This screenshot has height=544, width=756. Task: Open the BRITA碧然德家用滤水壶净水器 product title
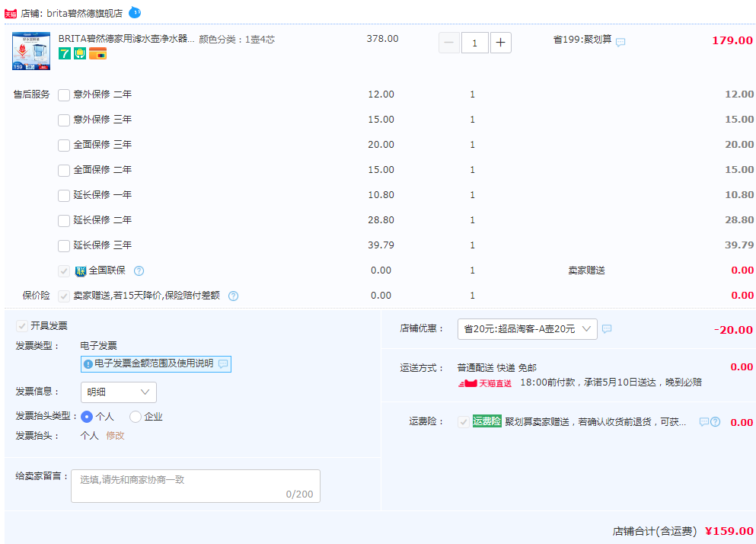pos(126,39)
